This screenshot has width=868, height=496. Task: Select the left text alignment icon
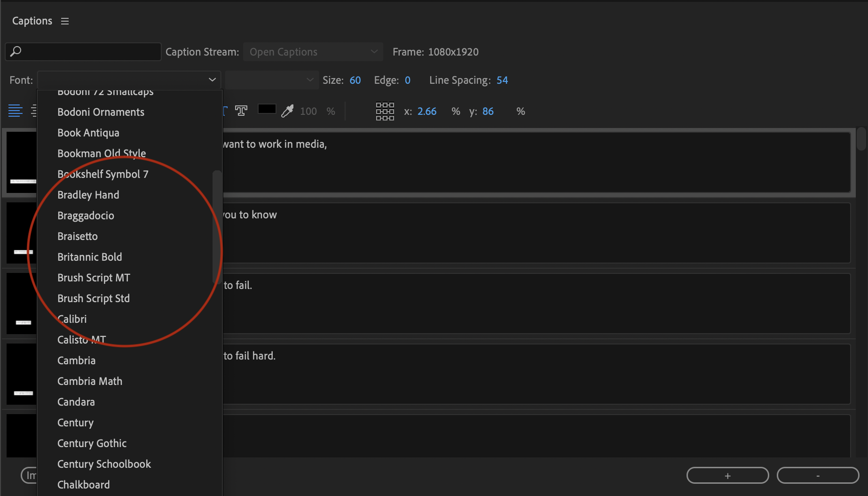pyautogui.click(x=15, y=111)
